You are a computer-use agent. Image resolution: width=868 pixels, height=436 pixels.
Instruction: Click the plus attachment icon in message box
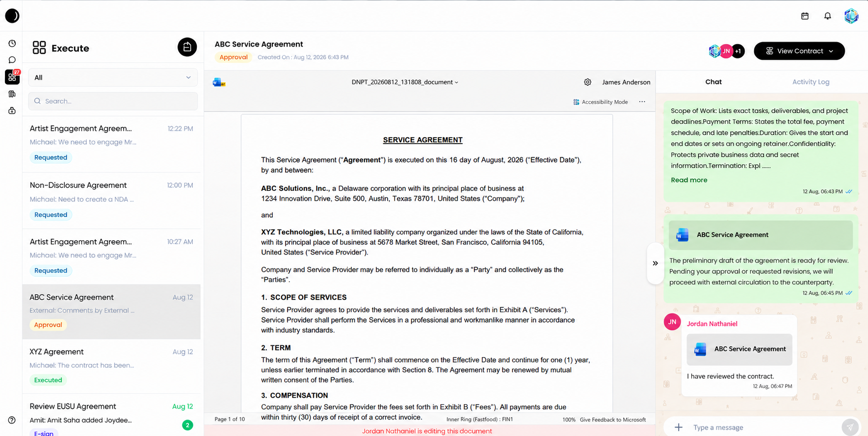(x=678, y=427)
